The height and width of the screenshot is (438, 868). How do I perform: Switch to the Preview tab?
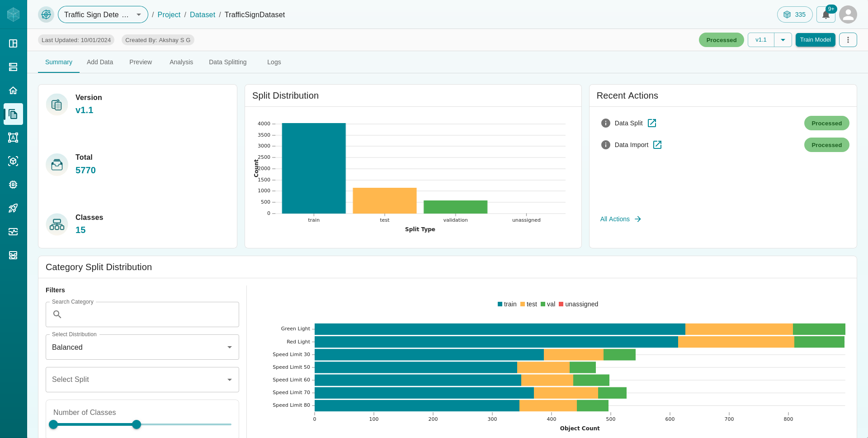(141, 62)
